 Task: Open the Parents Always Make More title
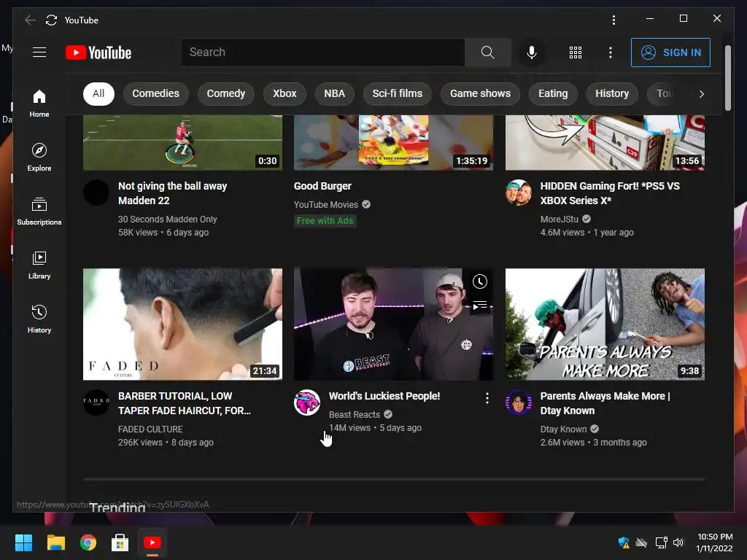click(605, 403)
